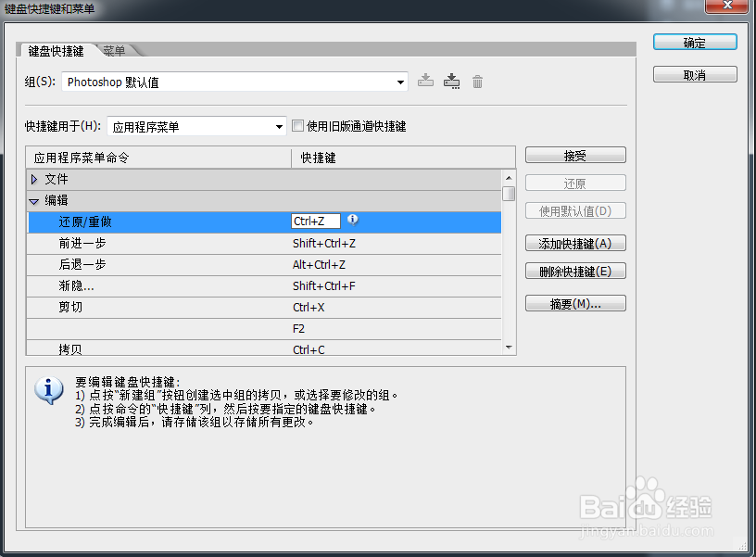Click the 还原 button
The height and width of the screenshot is (557, 756).
(575, 184)
